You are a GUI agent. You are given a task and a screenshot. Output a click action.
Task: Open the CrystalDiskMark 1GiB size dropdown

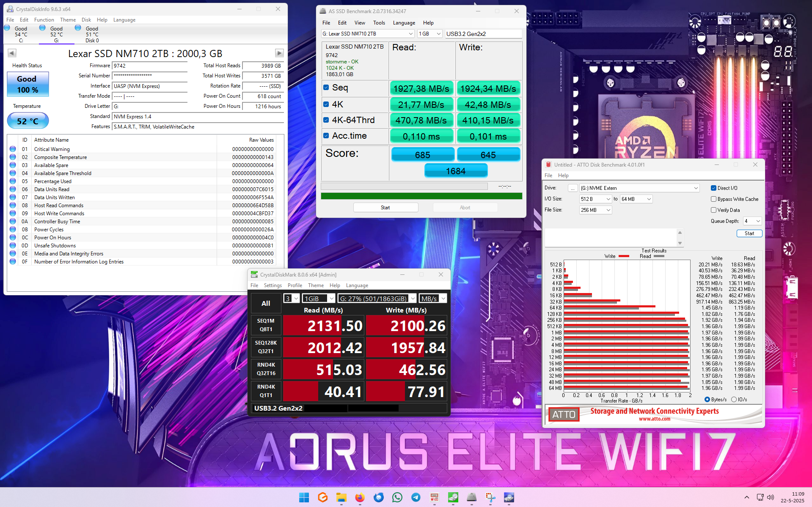(x=319, y=299)
